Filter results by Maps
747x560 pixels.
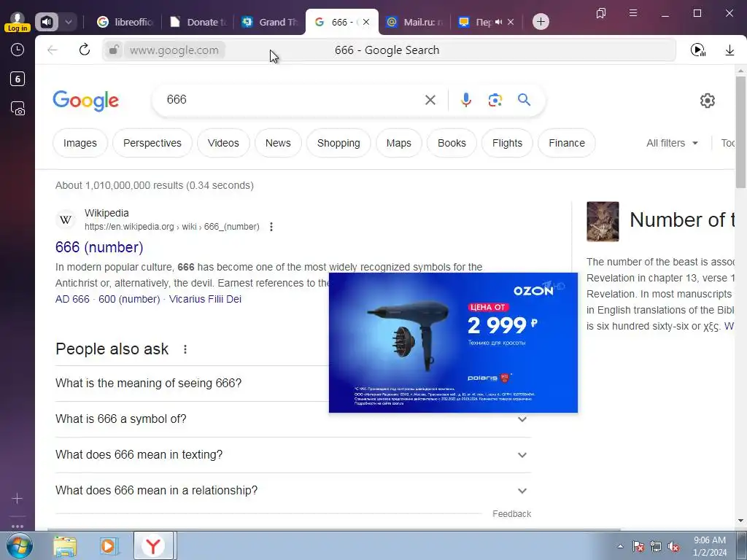tap(399, 143)
